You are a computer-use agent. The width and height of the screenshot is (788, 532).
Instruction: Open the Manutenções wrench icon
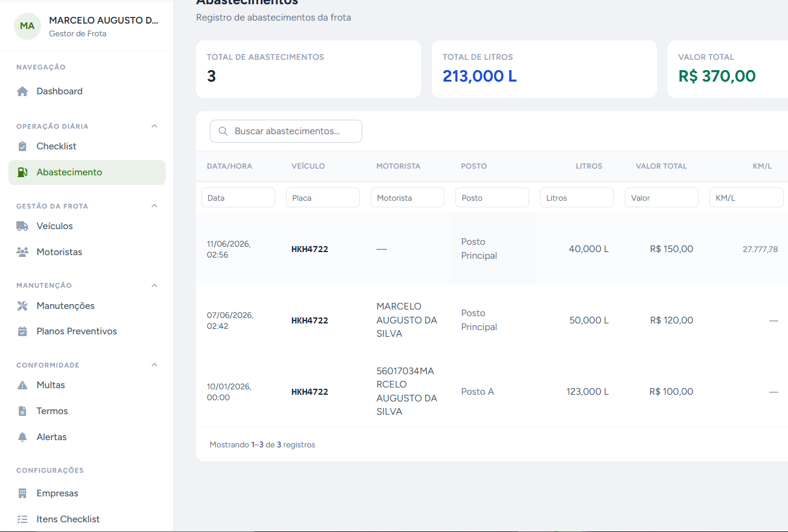[22, 306]
